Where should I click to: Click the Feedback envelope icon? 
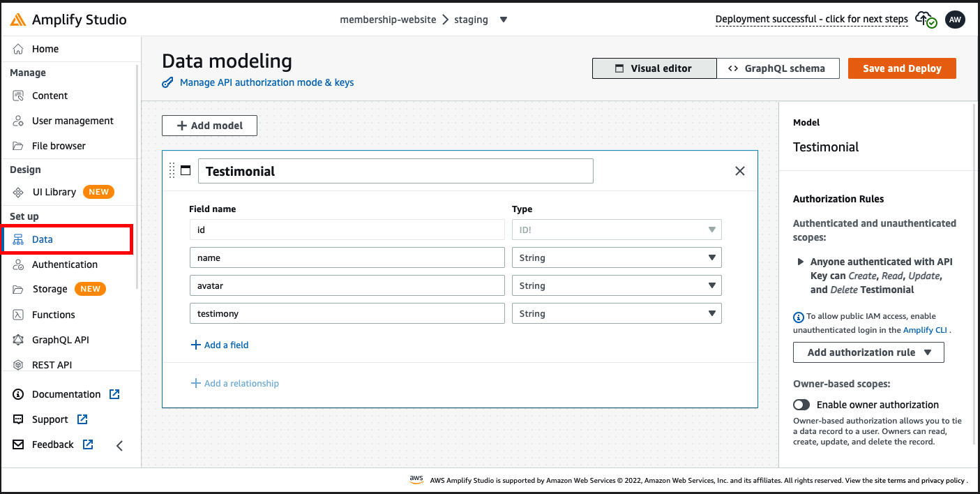tap(19, 444)
